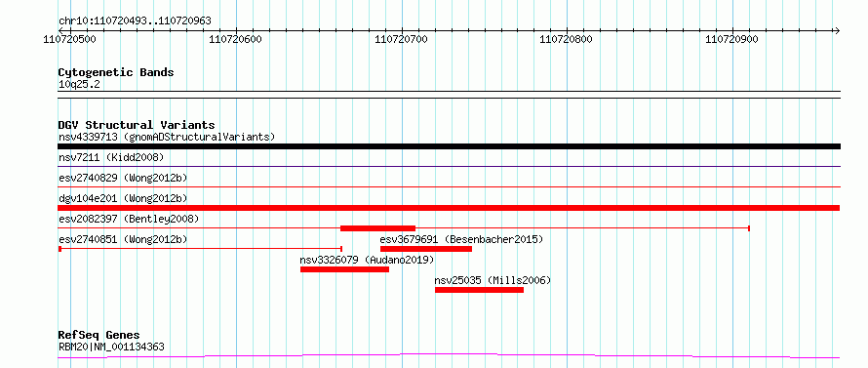Click ruler position 110720500

tap(70, 39)
